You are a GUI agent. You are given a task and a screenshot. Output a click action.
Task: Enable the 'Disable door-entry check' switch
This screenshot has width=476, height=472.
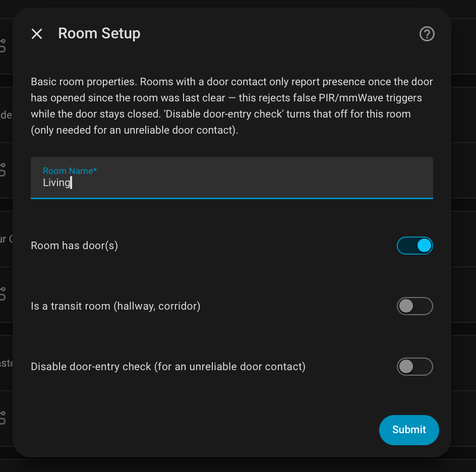(414, 367)
